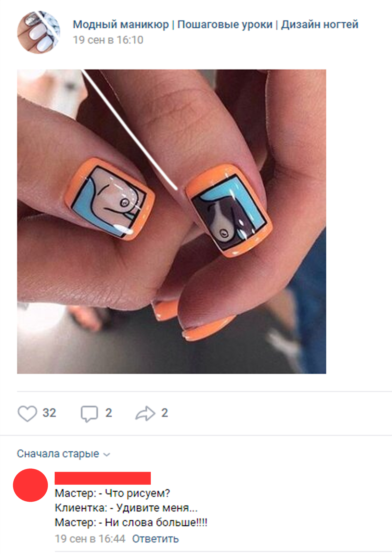Image resolution: width=392 pixels, height=554 pixels.
Task: Click the share count beside the arrow
Action: [x=165, y=413]
